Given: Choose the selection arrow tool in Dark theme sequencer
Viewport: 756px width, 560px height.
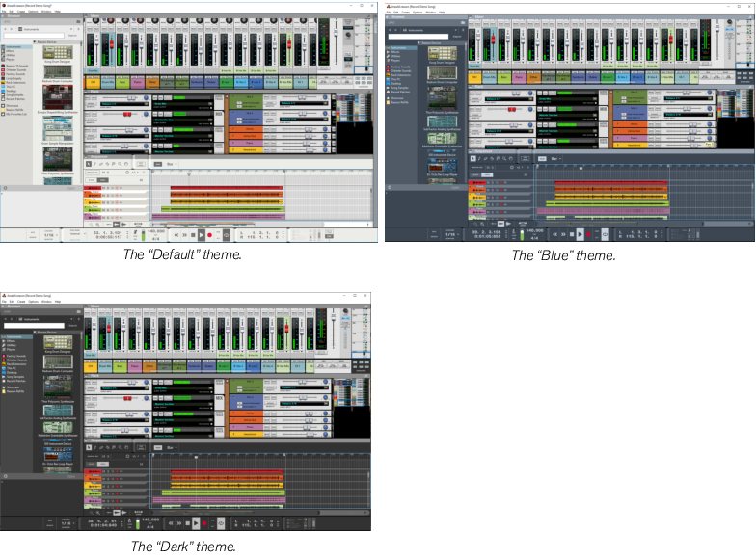Looking at the screenshot, I should click(88, 447).
